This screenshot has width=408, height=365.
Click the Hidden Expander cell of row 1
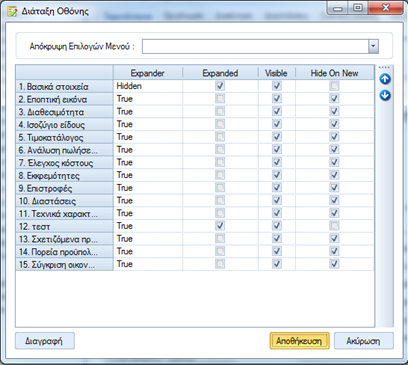[148, 86]
